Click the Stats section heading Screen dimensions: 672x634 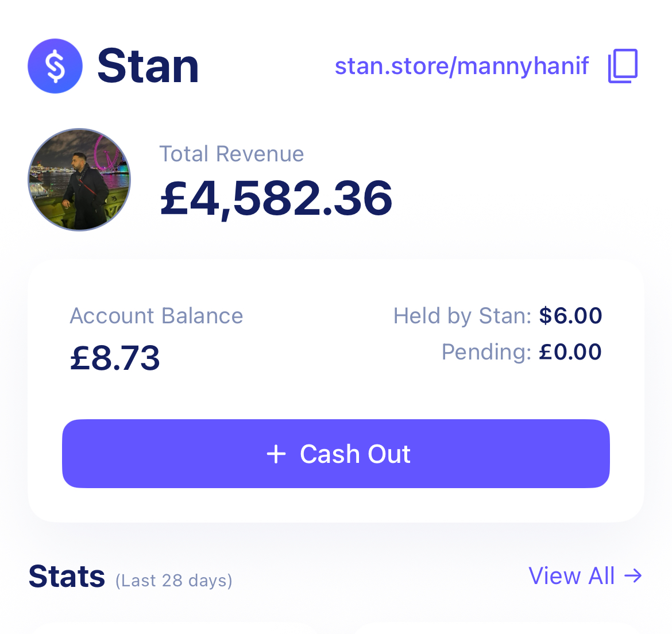[x=67, y=577]
